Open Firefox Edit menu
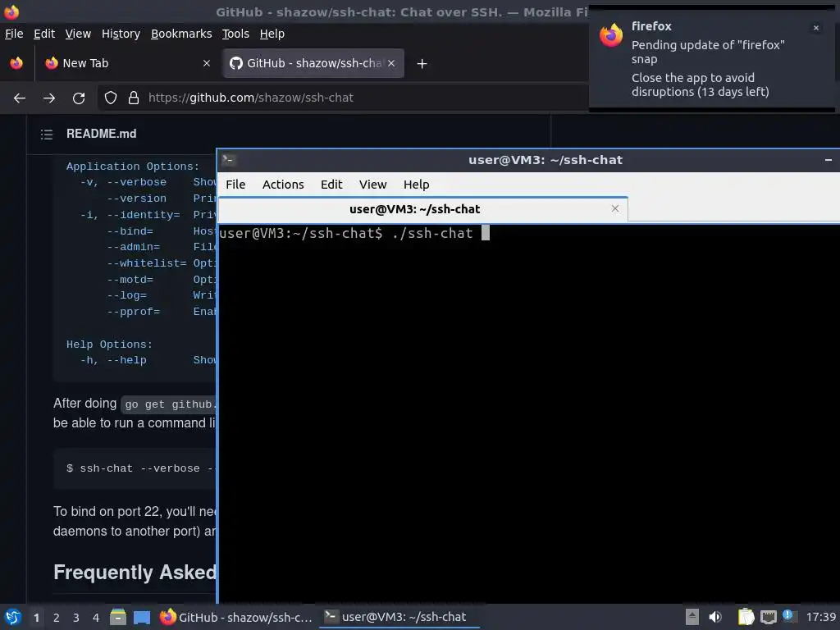This screenshot has width=840, height=630. [44, 34]
